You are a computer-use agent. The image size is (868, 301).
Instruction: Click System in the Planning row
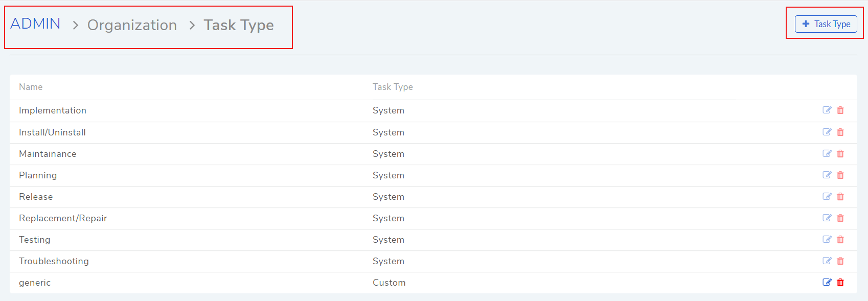click(x=389, y=175)
